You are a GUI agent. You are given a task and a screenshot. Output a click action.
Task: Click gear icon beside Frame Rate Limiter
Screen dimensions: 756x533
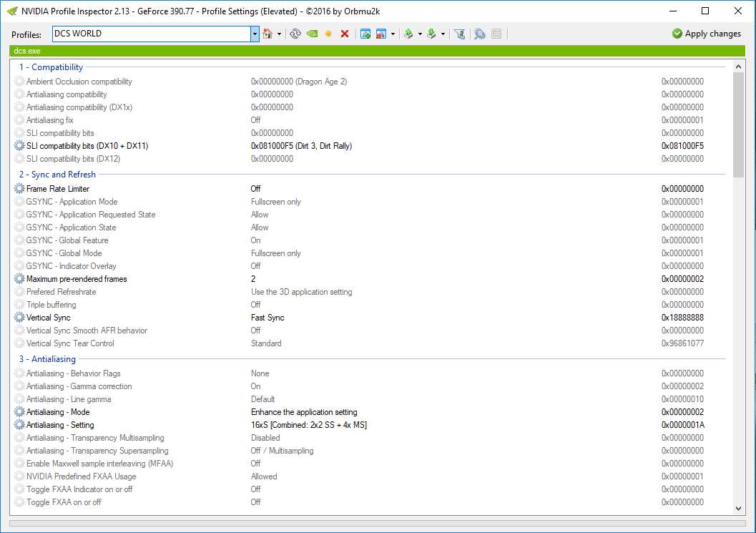click(19, 189)
